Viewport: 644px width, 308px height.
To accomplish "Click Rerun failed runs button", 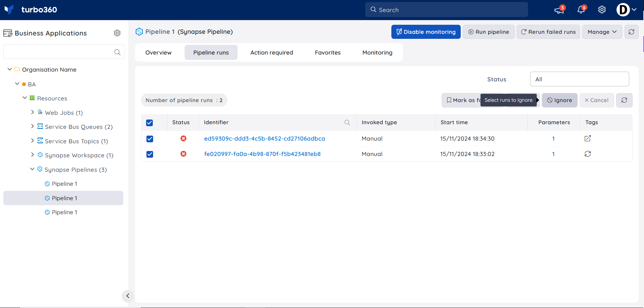I will tap(548, 32).
